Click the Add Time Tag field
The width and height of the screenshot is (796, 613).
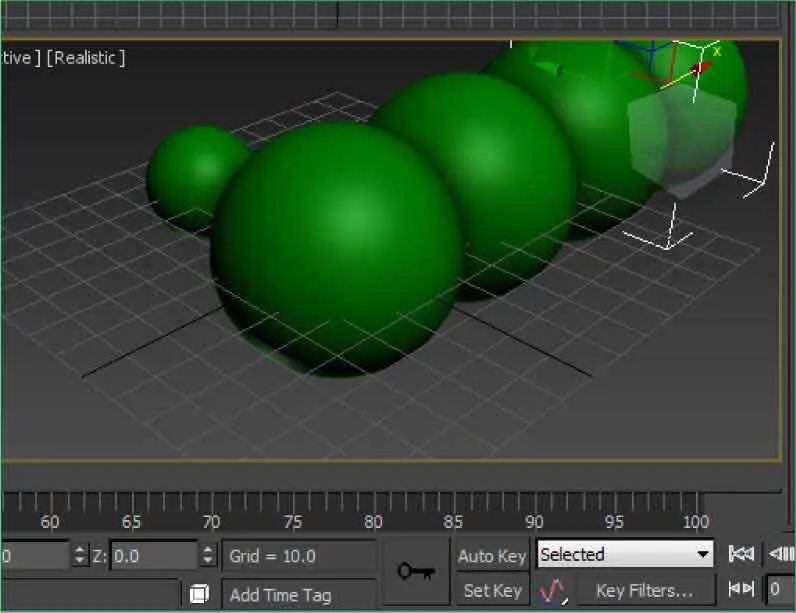coord(298,594)
